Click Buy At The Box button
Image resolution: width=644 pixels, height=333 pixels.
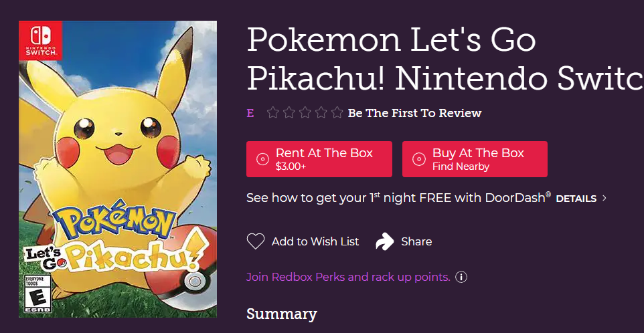click(x=475, y=159)
